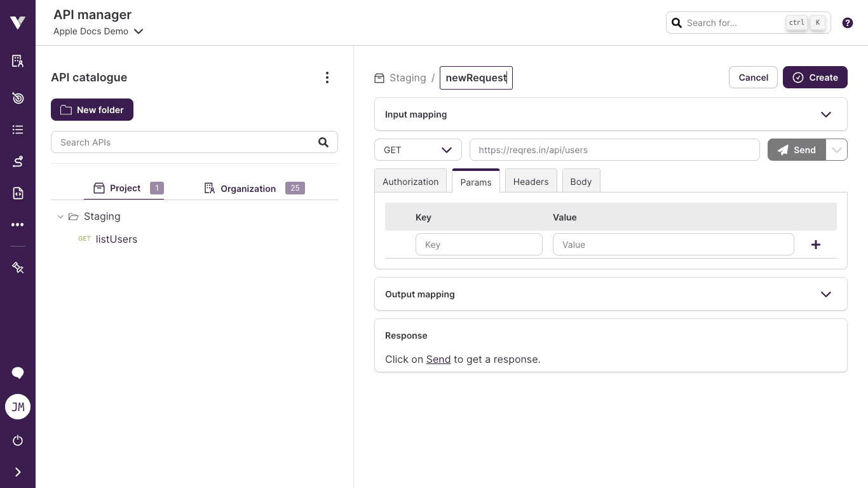Click the pinned tools sidebar icon
The image size is (868, 488).
point(17,267)
